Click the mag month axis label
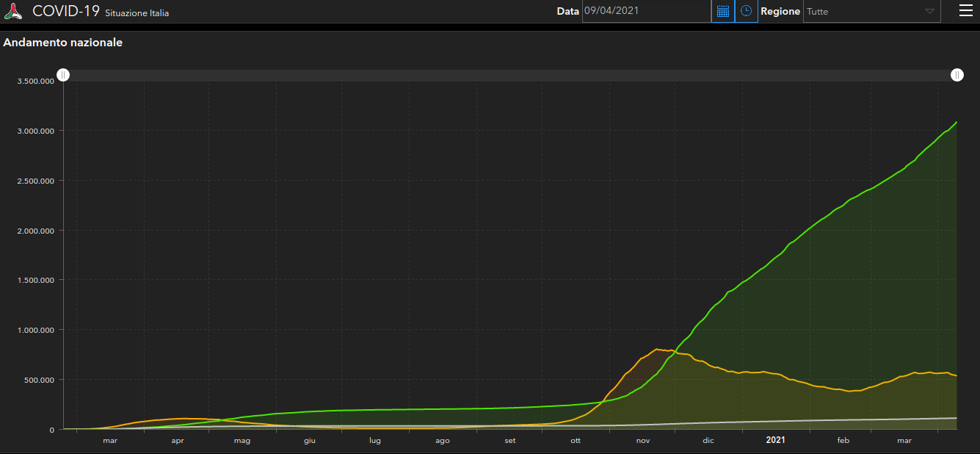 (242, 441)
